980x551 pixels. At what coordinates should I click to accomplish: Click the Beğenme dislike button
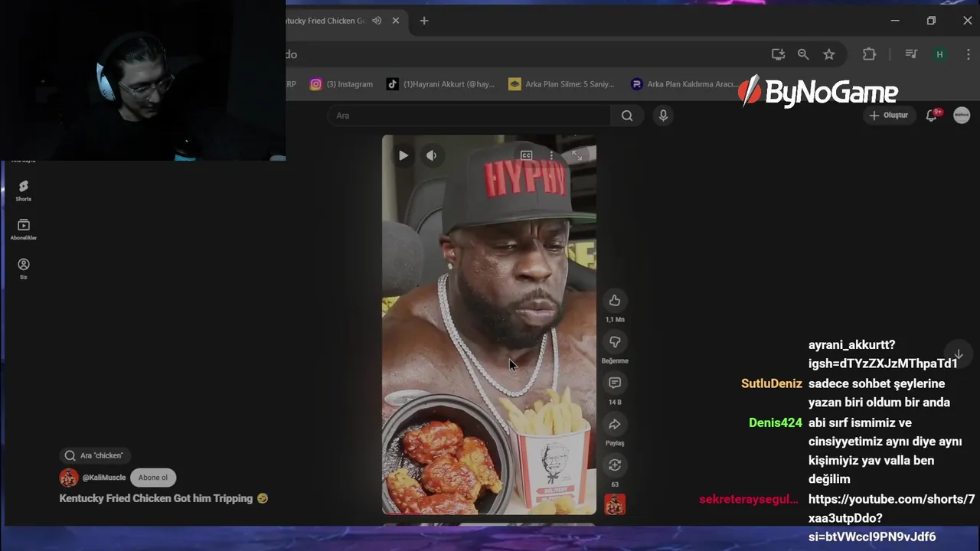(615, 342)
